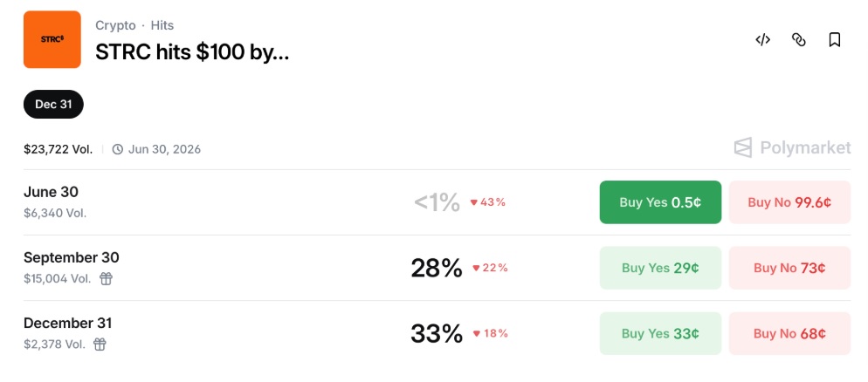The width and height of the screenshot is (868, 382).
Task: Open the Hits subcategory link
Action: 162,25
